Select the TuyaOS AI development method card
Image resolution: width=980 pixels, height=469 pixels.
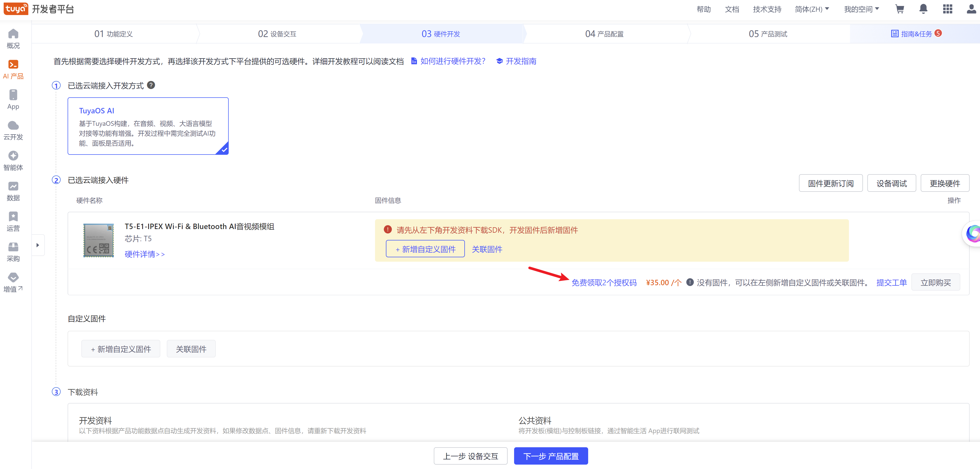pyautogui.click(x=148, y=126)
